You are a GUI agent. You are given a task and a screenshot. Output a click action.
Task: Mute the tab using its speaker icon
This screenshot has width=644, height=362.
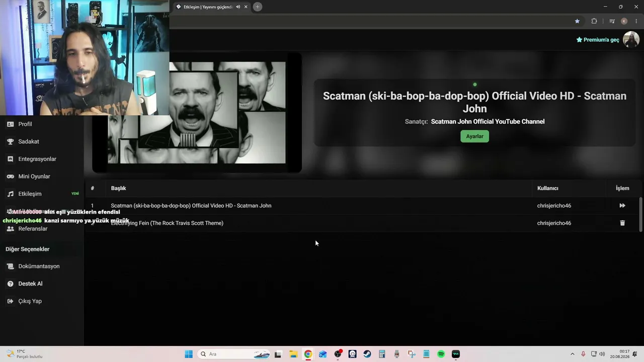(238, 7)
